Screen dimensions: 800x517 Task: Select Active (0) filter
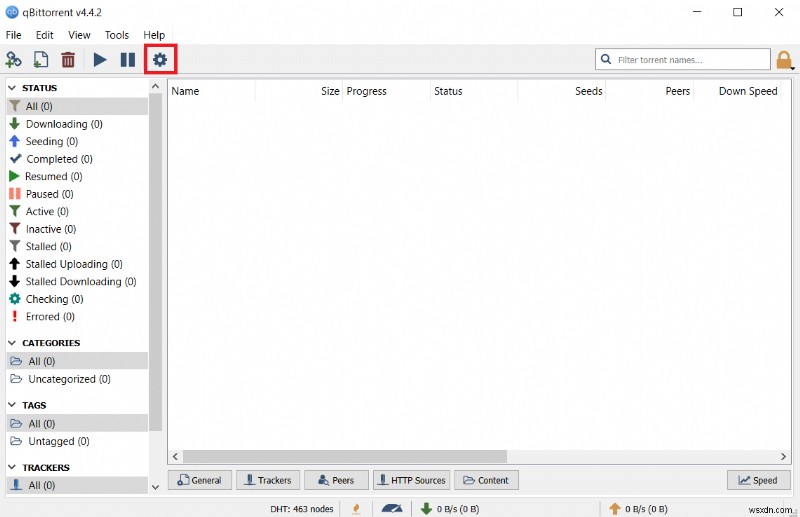click(77, 211)
